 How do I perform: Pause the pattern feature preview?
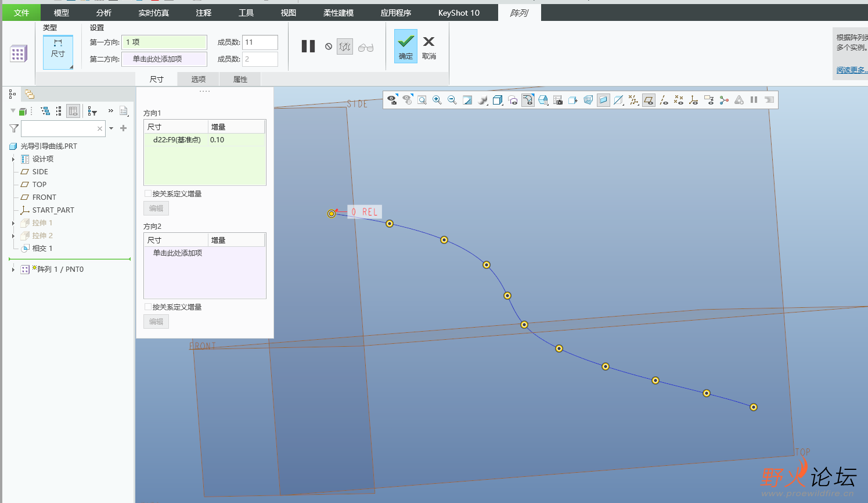(308, 46)
